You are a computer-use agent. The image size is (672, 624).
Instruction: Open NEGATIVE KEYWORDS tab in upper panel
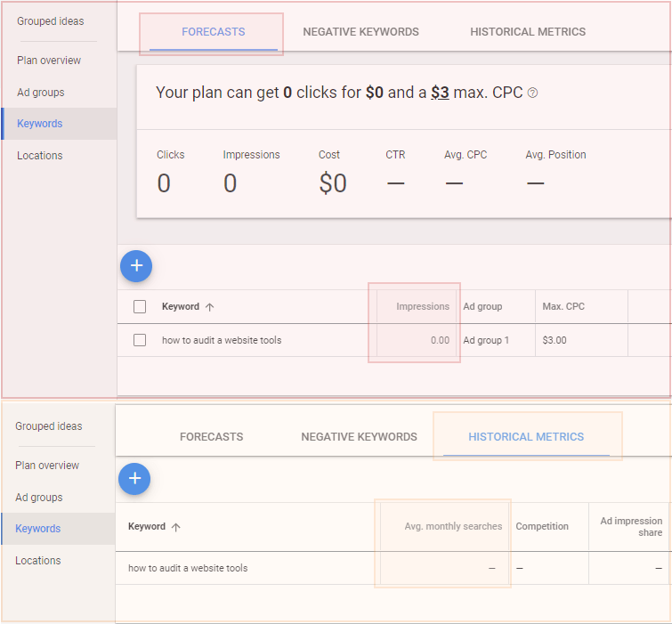tap(360, 32)
